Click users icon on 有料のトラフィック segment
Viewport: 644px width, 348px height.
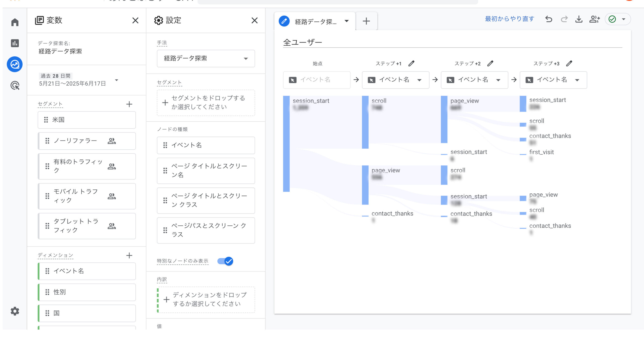tap(112, 166)
